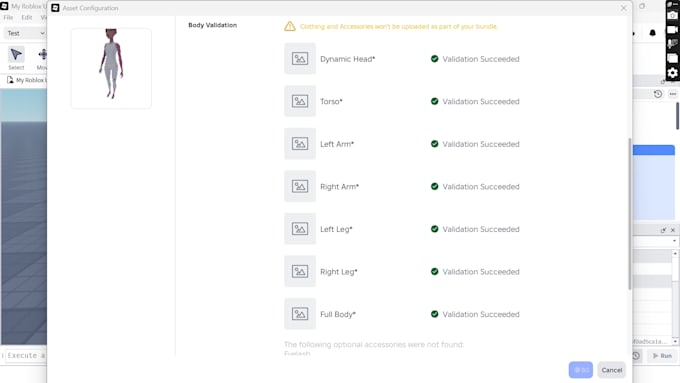Viewport: 680px width, 383px height.
Task: Click the Body Validation section label
Action: click(x=212, y=25)
